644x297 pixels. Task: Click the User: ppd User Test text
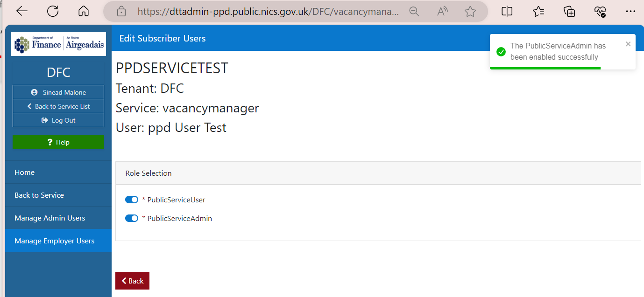171,128
